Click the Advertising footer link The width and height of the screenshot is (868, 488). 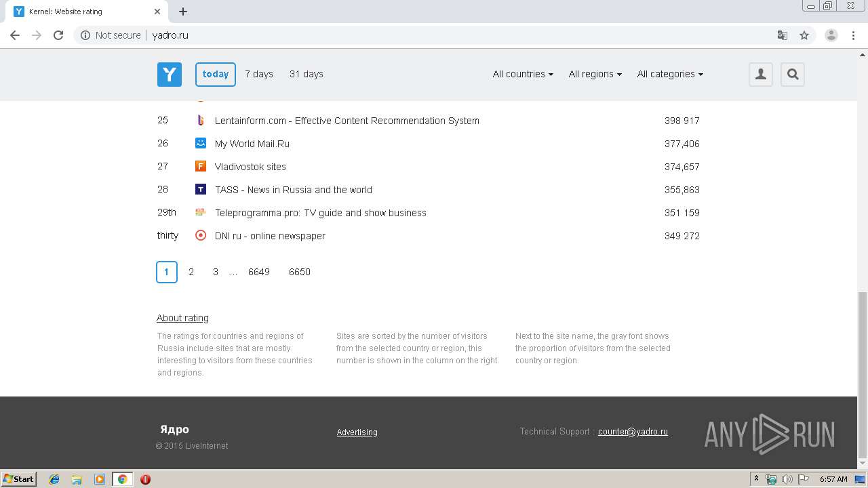pos(357,432)
